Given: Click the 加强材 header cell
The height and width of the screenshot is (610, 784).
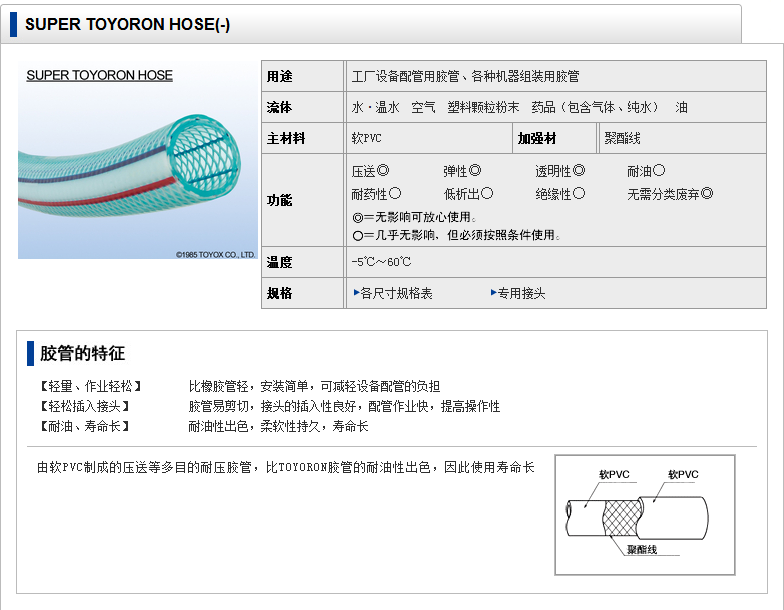Looking at the screenshot, I should 554,138.
